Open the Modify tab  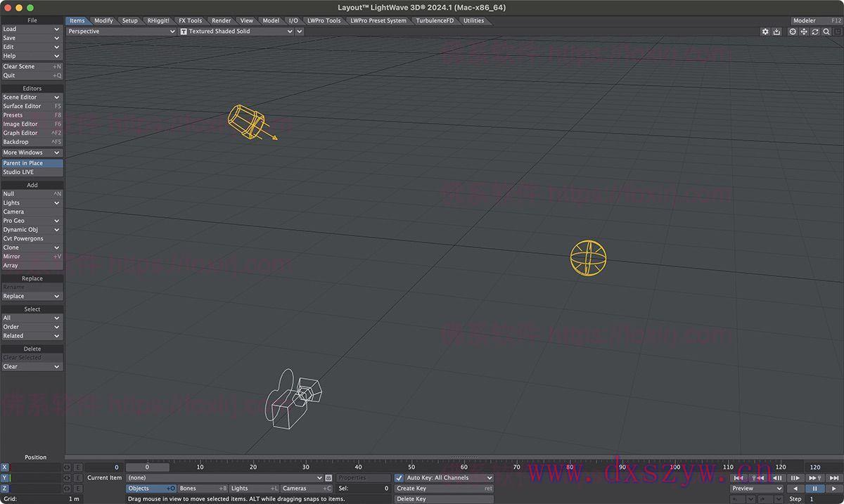pos(103,20)
